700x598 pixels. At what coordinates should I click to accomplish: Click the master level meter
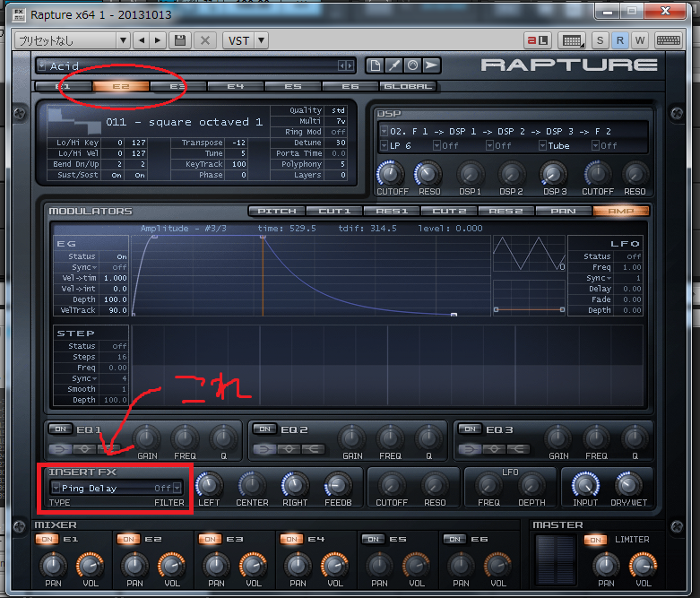pos(556,559)
